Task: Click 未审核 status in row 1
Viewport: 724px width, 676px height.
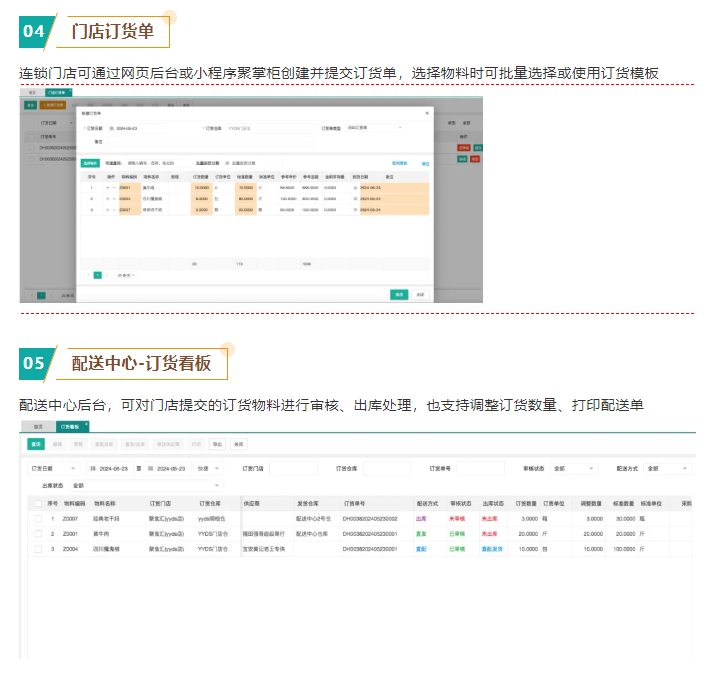Action: pos(457,519)
